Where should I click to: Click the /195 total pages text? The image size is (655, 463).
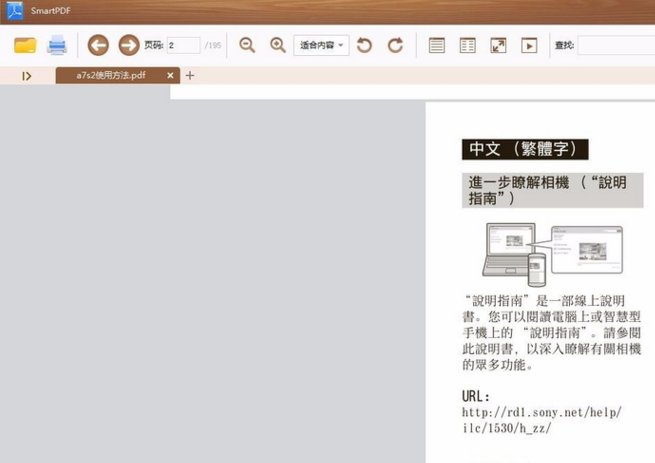[x=213, y=45]
